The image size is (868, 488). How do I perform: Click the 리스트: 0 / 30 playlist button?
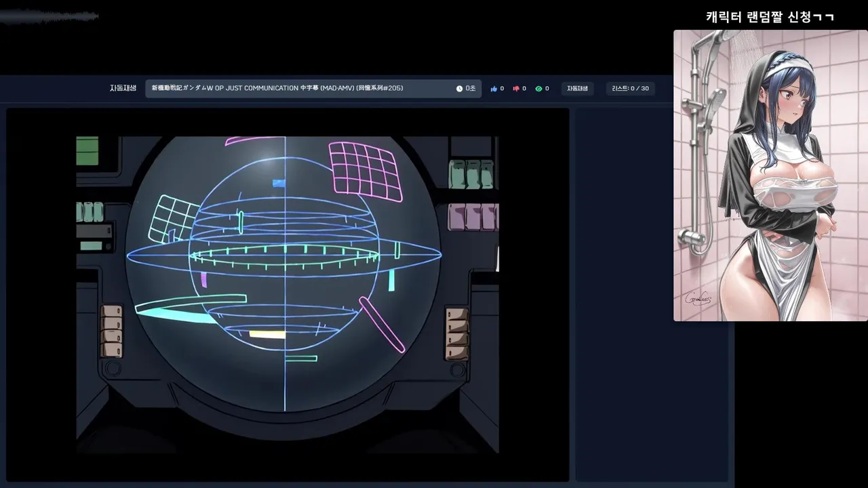click(x=631, y=89)
